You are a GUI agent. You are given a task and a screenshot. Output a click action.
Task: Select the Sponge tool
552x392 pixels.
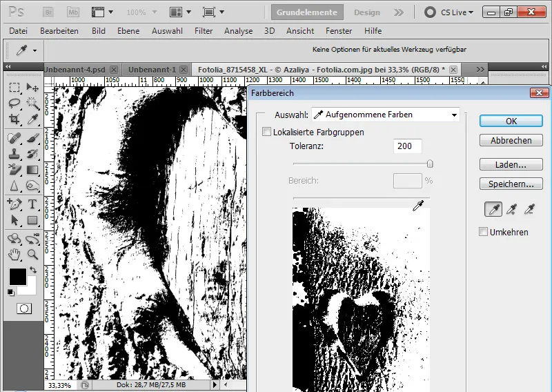point(32,186)
